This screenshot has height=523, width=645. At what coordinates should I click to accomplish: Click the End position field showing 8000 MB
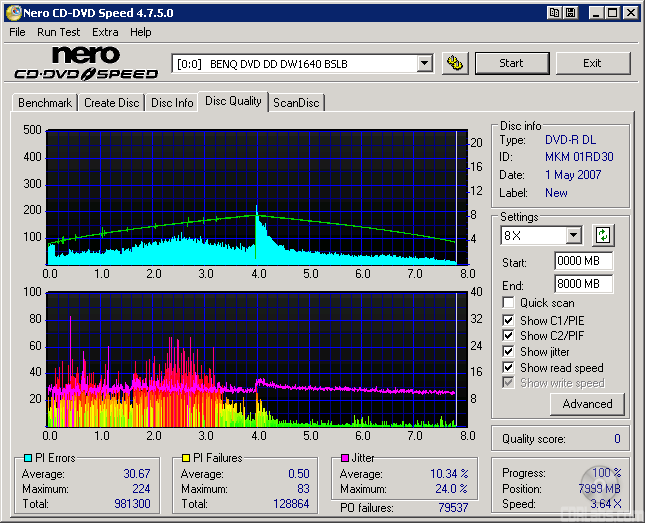[583, 284]
